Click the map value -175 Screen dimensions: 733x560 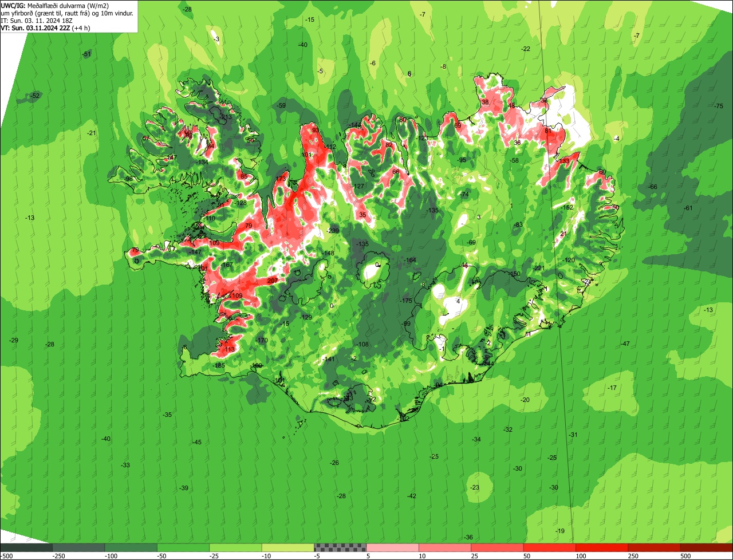tap(406, 301)
